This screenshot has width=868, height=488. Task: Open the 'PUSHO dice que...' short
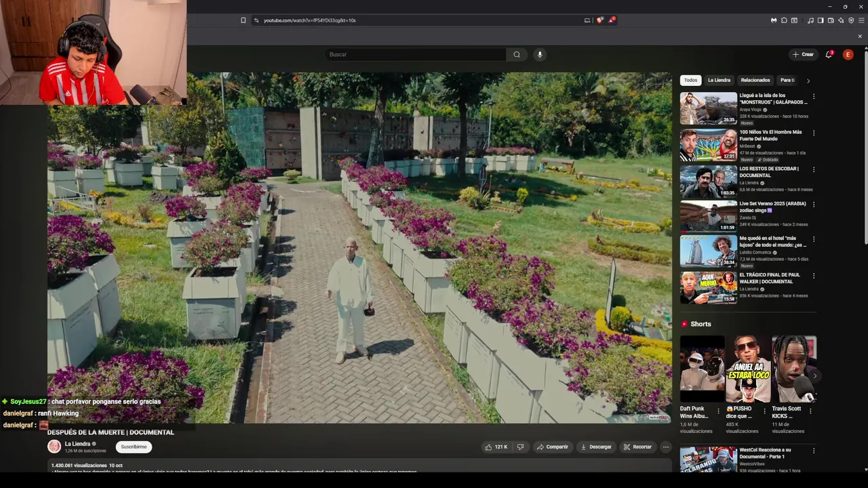click(x=749, y=369)
